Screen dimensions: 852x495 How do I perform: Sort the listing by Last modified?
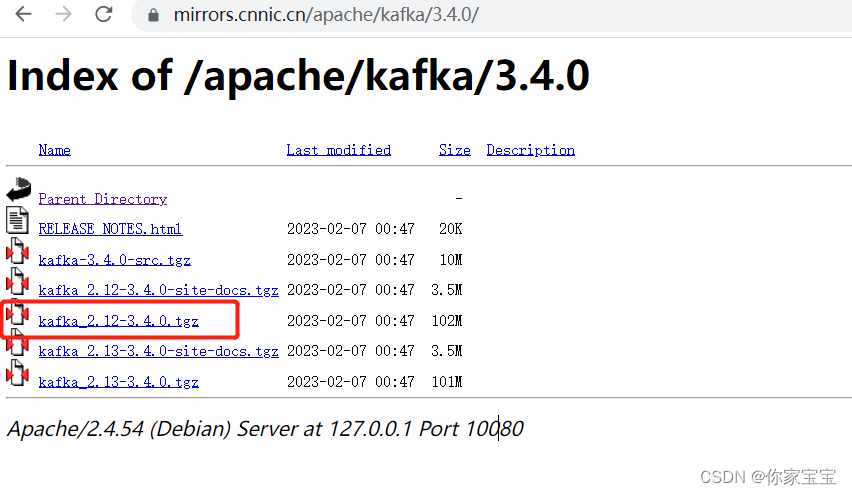tap(339, 150)
